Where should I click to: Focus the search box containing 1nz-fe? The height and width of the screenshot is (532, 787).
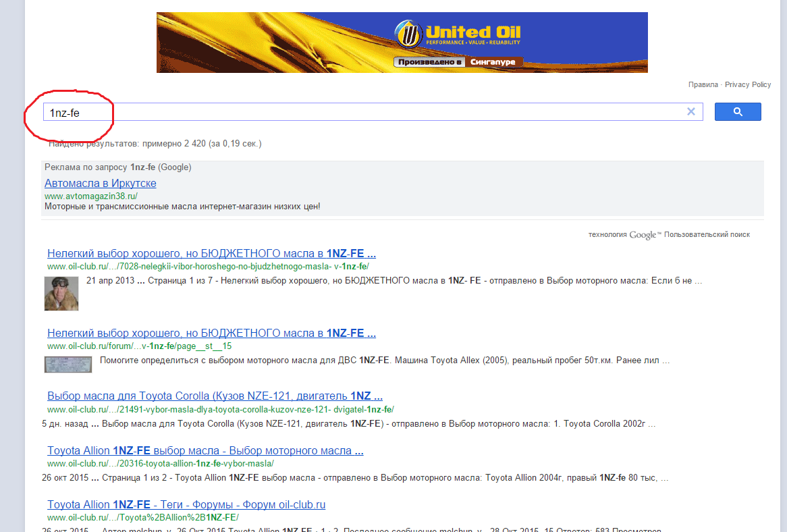pos(373,112)
